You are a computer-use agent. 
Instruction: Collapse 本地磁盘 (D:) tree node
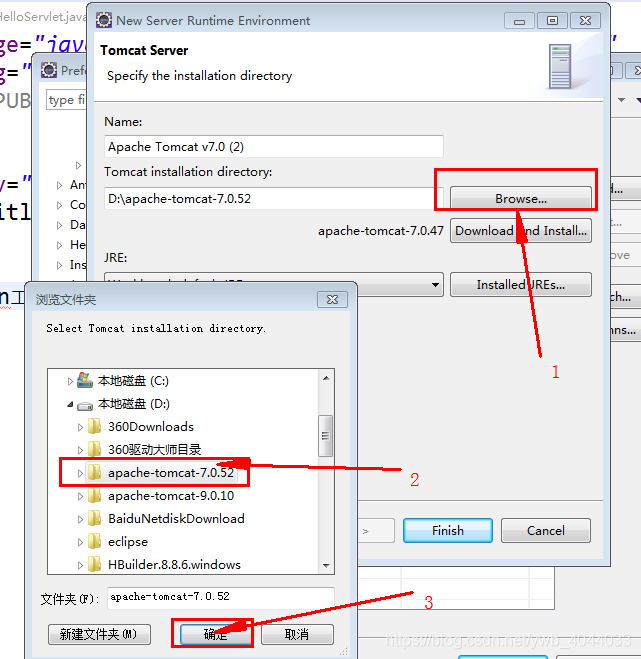click(x=70, y=404)
